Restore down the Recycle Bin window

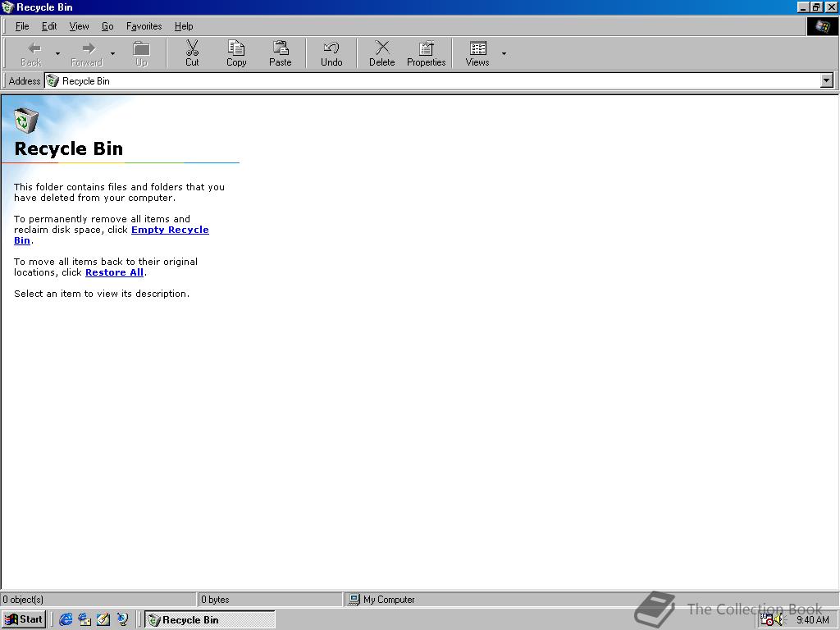[x=816, y=7]
